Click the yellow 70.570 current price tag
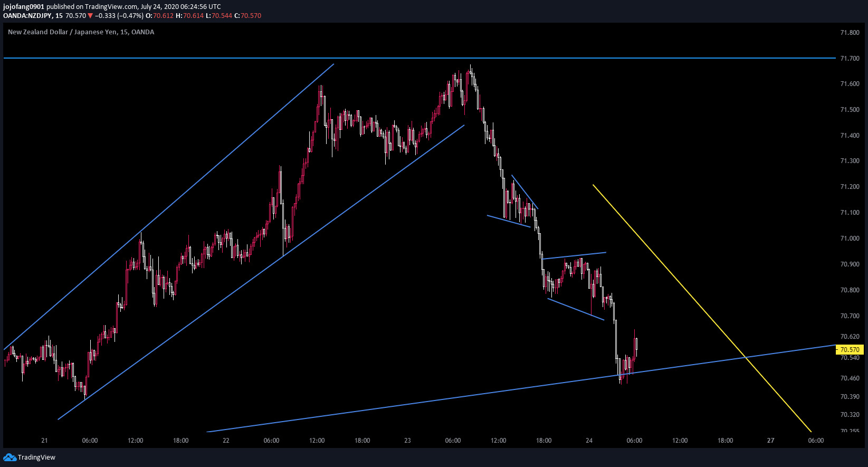This screenshot has height=467, width=868. (850, 349)
